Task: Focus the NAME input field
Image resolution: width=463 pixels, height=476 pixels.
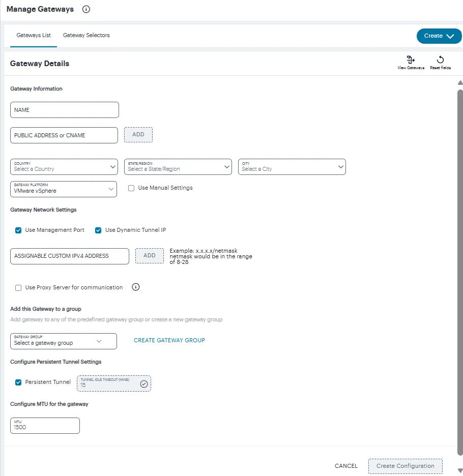Action: pos(65,110)
